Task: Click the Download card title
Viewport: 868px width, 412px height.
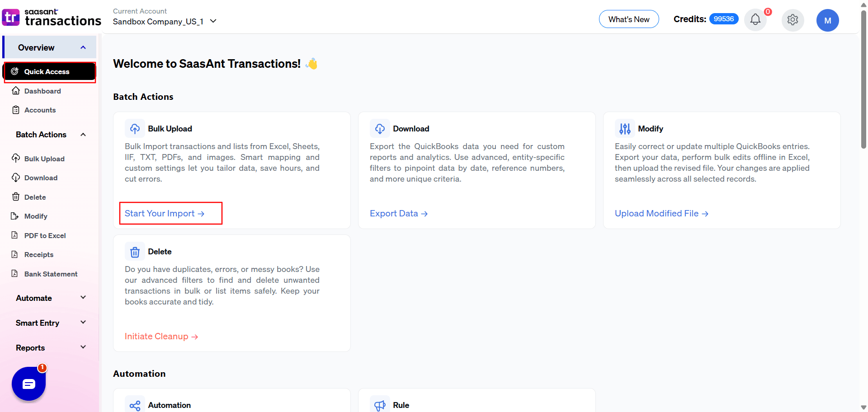Action: [411, 129]
